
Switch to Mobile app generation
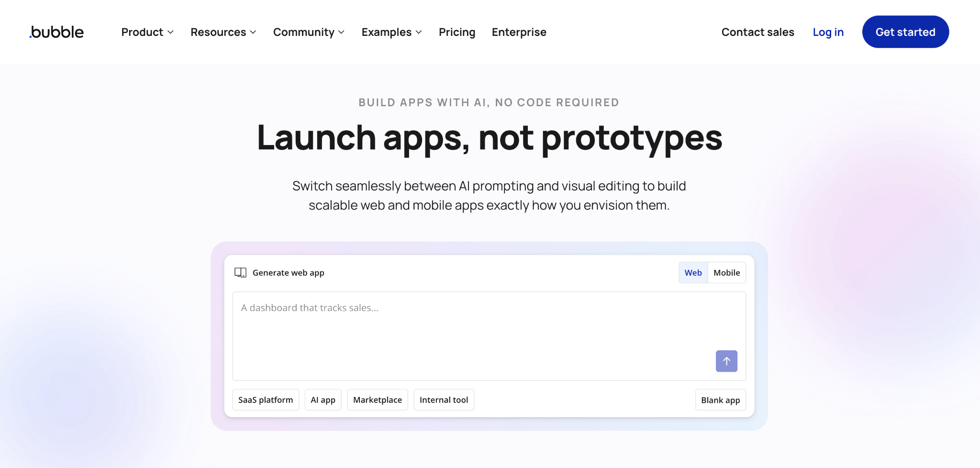pos(726,272)
